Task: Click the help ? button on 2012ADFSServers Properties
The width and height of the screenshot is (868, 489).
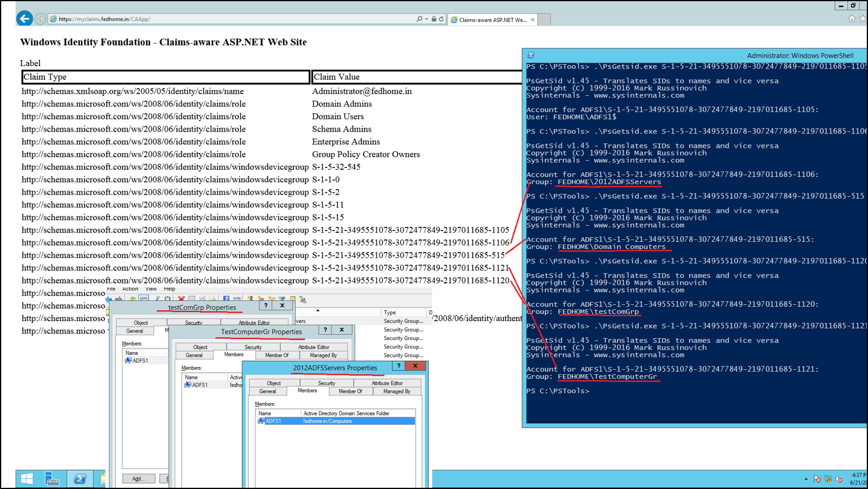Action: 398,367
